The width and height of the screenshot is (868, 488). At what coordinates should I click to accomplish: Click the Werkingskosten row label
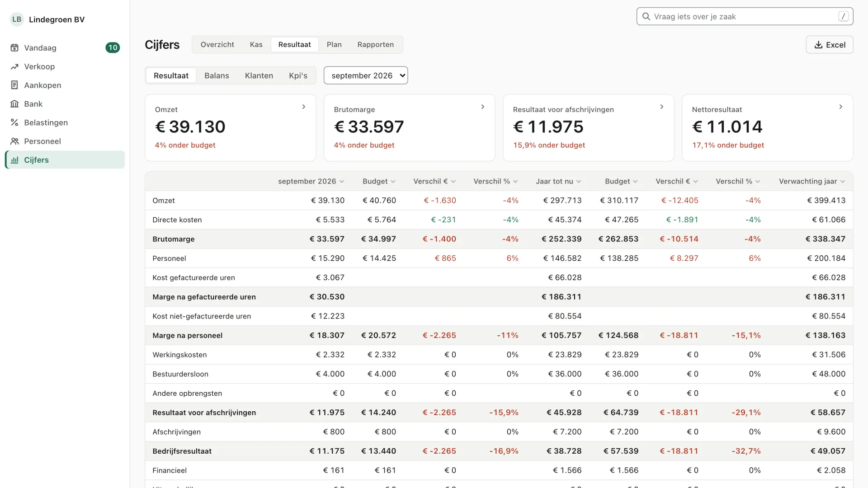point(179,355)
